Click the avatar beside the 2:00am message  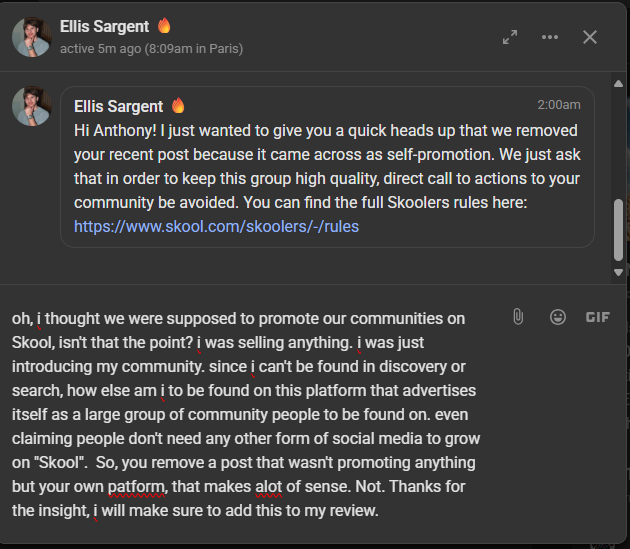click(31, 106)
